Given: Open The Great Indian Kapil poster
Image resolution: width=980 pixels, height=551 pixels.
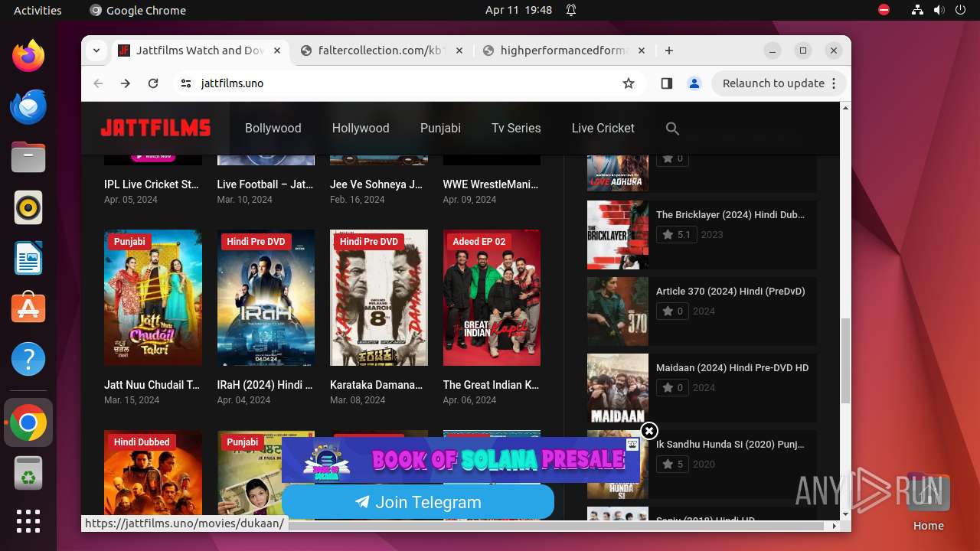Looking at the screenshot, I should 492,298.
